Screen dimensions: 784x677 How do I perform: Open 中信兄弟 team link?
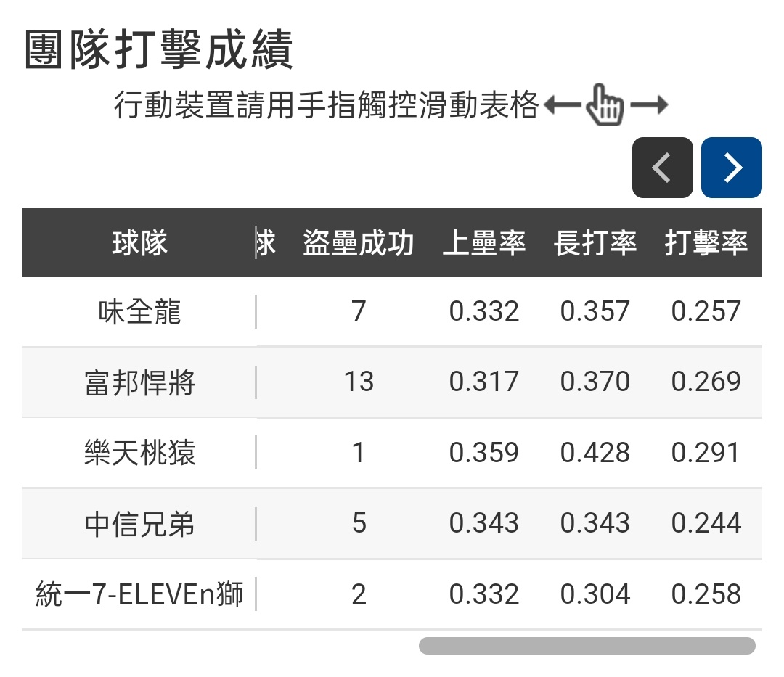pos(139,523)
